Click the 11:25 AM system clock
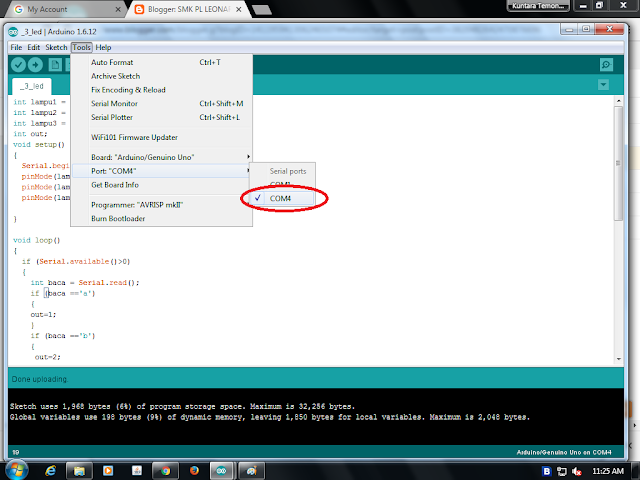Screen dimensions: 640x480 pos(607,471)
